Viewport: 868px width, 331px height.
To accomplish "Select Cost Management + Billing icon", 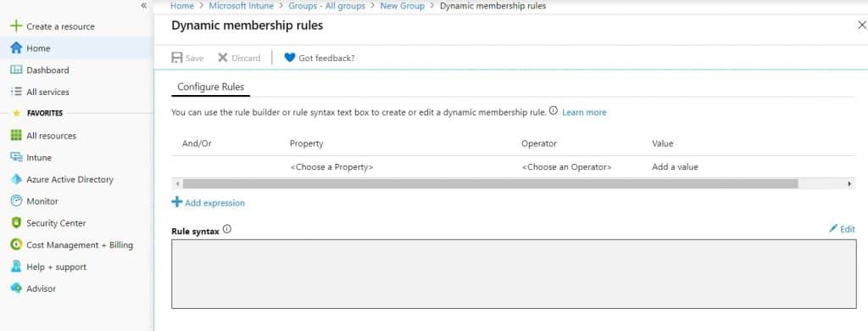I will pyautogui.click(x=16, y=245).
